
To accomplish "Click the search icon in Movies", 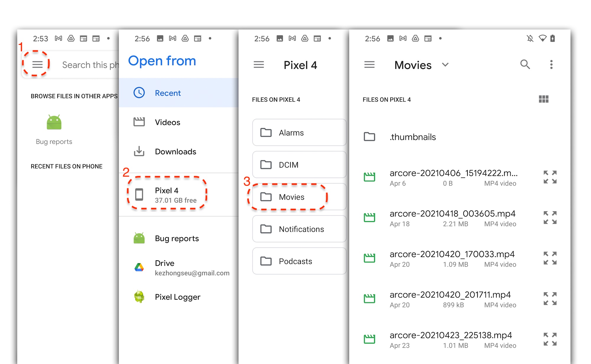I will point(525,65).
